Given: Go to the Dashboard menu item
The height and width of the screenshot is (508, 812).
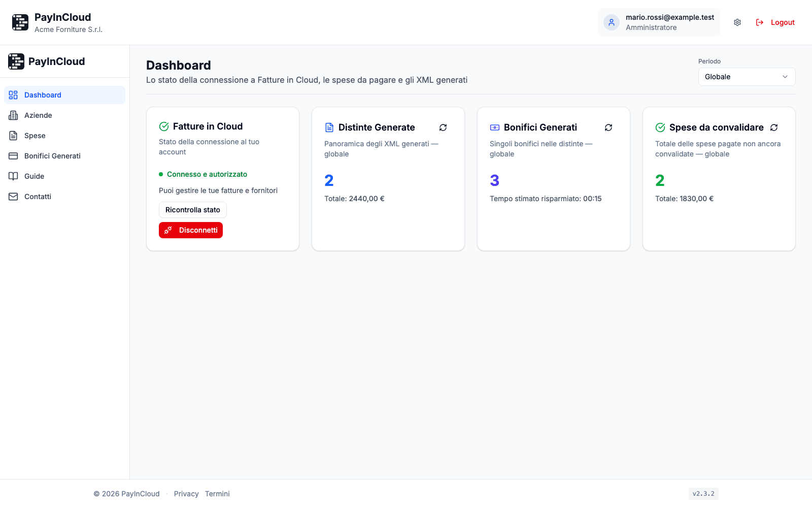Looking at the screenshot, I should (x=64, y=95).
